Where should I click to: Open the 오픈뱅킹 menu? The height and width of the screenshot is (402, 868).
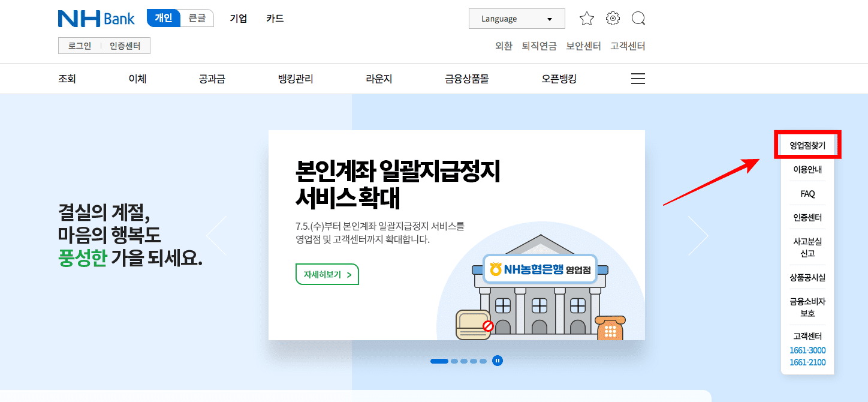point(559,79)
